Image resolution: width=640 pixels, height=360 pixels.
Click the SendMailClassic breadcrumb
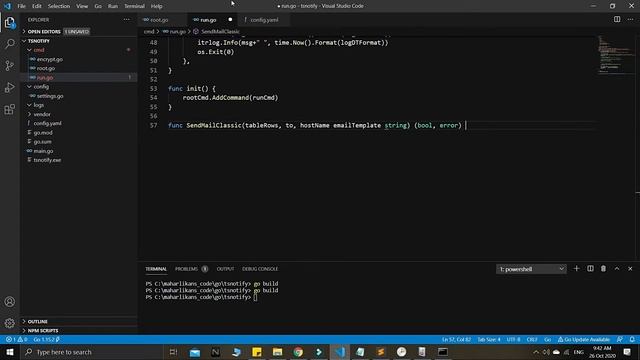[220, 31]
